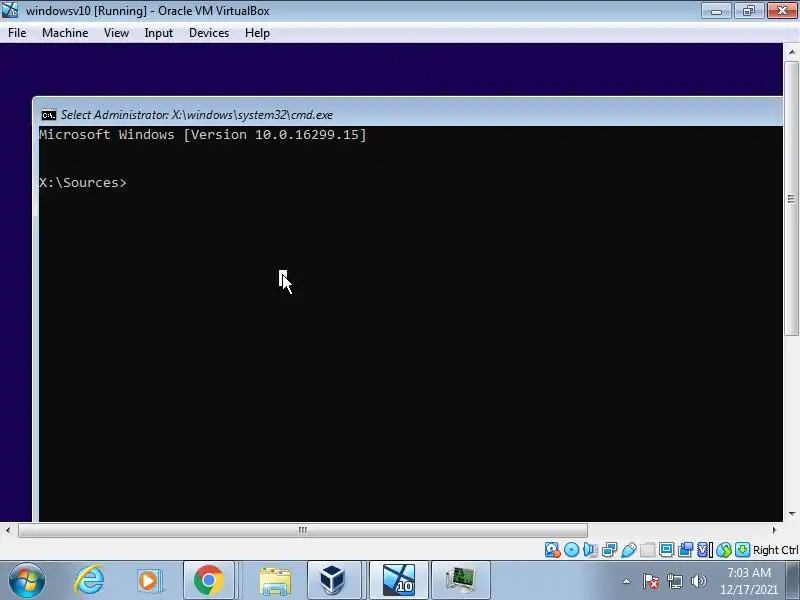Click the optical disc status icon

(x=571, y=549)
